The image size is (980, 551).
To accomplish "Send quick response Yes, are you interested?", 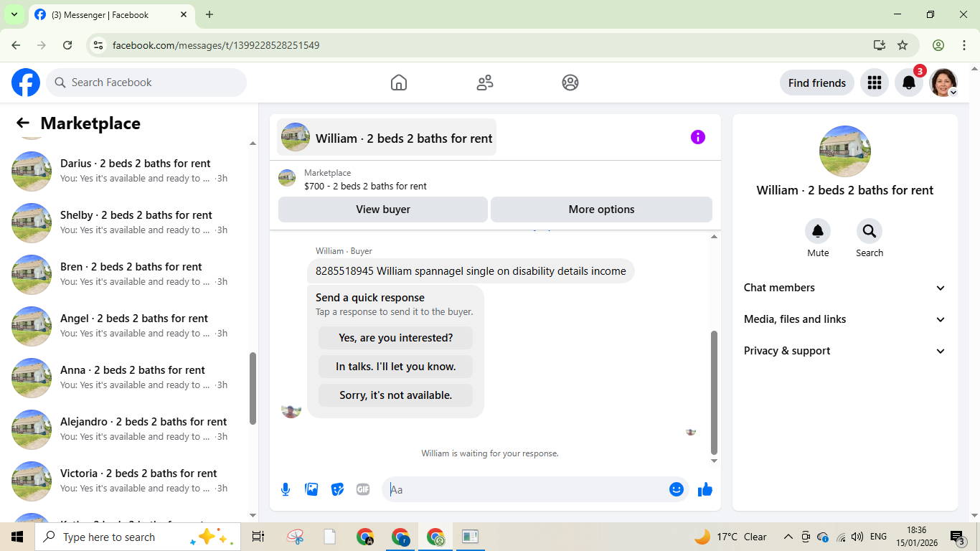I will coord(396,338).
